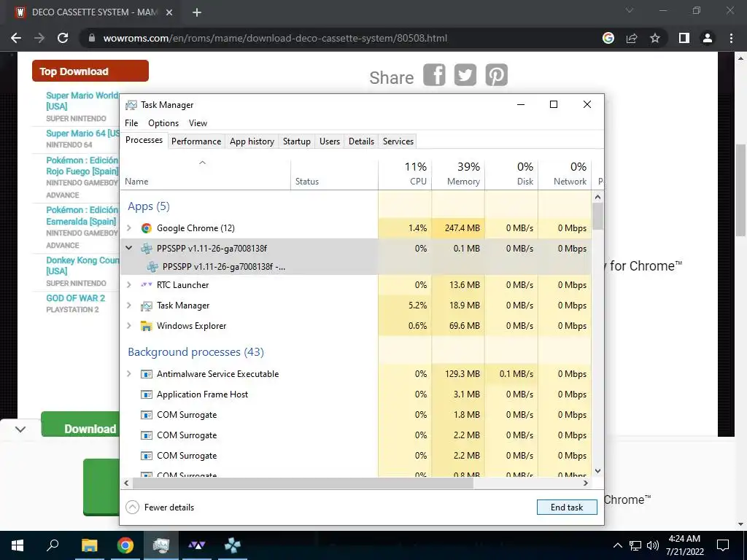The image size is (747, 560).
Task: Show hidden system tray icons
Action: 617,545
